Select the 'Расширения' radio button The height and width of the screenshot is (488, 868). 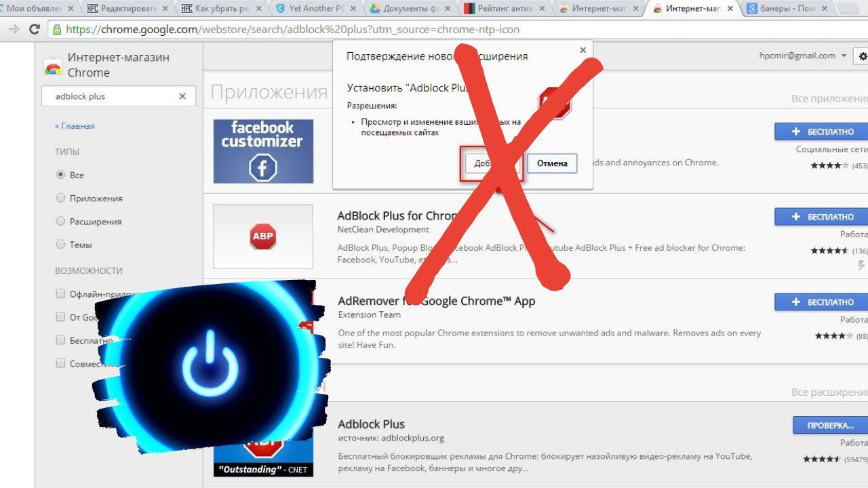(x=60, y=221)
